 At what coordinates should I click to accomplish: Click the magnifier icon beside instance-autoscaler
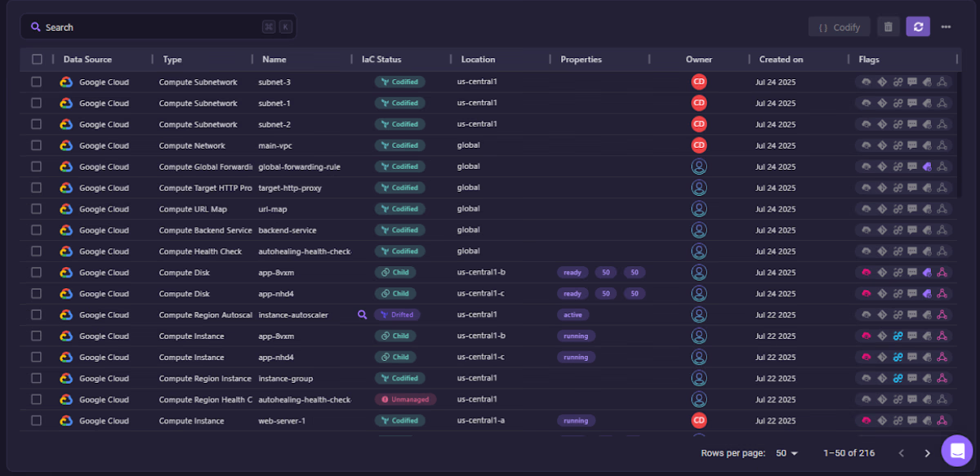362,314
